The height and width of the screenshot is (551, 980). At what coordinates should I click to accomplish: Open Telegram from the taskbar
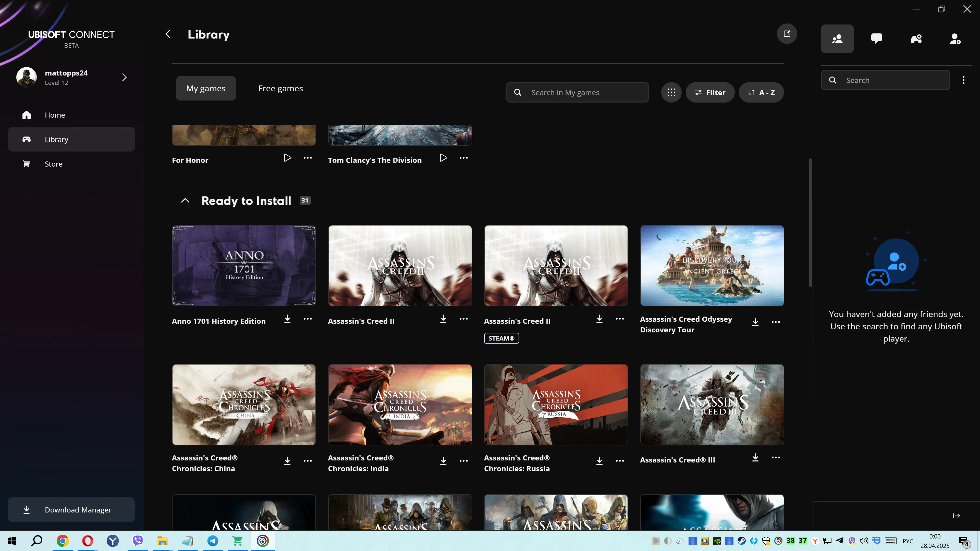tap(213, 541)
